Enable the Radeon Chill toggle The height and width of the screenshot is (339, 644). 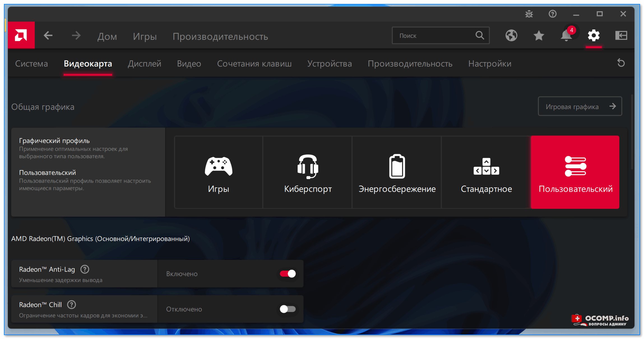click(x=288, y=309)
